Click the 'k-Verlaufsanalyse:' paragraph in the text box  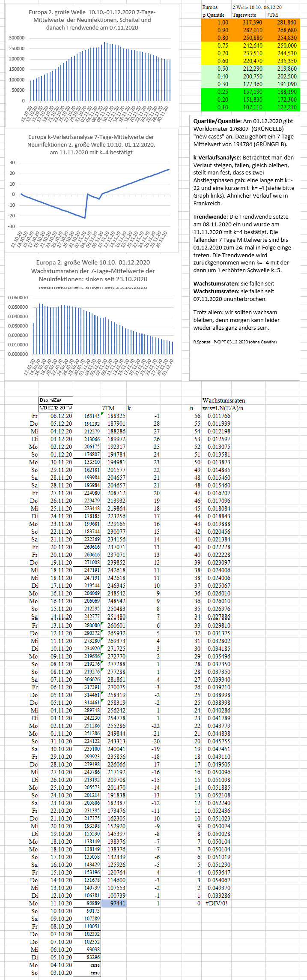point(244,180)
